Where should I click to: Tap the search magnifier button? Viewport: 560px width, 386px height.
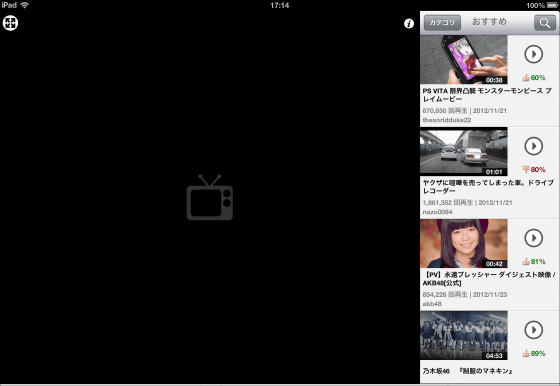coord(545,23)
